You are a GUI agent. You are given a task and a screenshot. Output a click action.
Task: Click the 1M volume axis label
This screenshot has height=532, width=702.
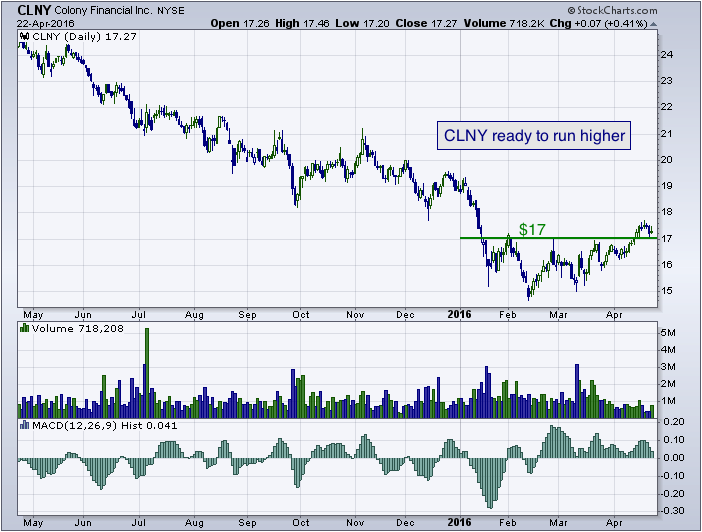[x=668, y=401]
